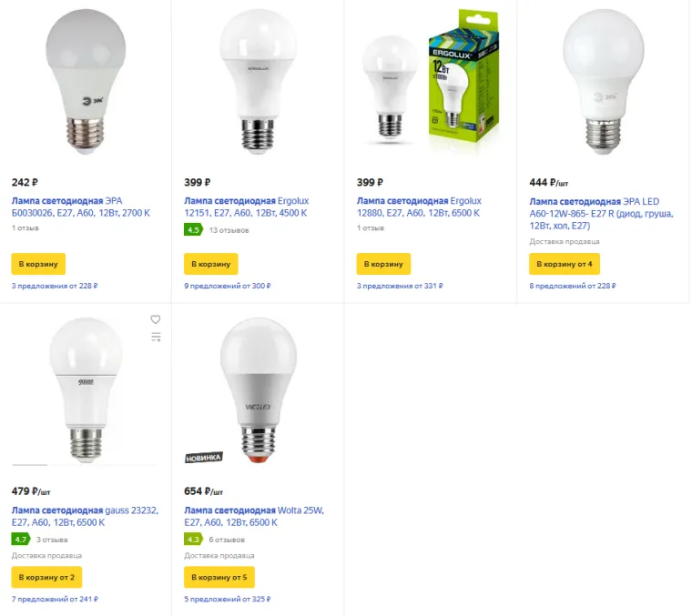The height and width of the screenshot is (616, 692).
Task: Click compare icon on gauss 23232 lamp
Action: coord(156,338)
